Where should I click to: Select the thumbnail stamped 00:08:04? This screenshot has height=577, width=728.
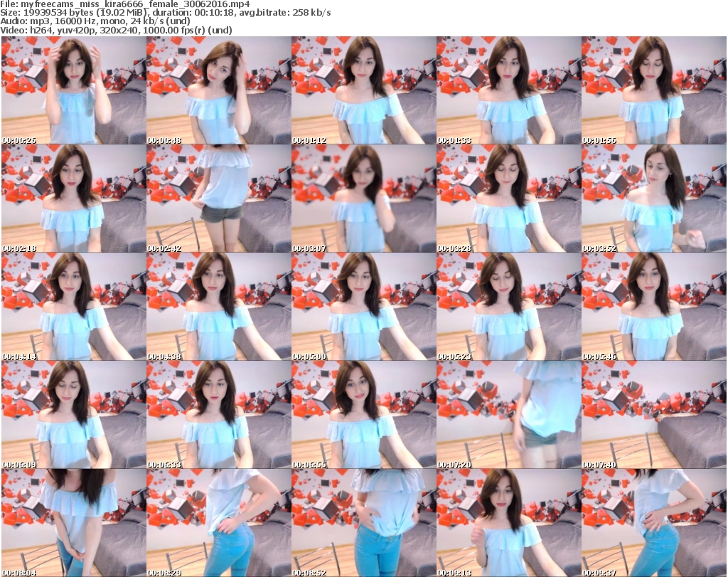(x=74, y=523)
